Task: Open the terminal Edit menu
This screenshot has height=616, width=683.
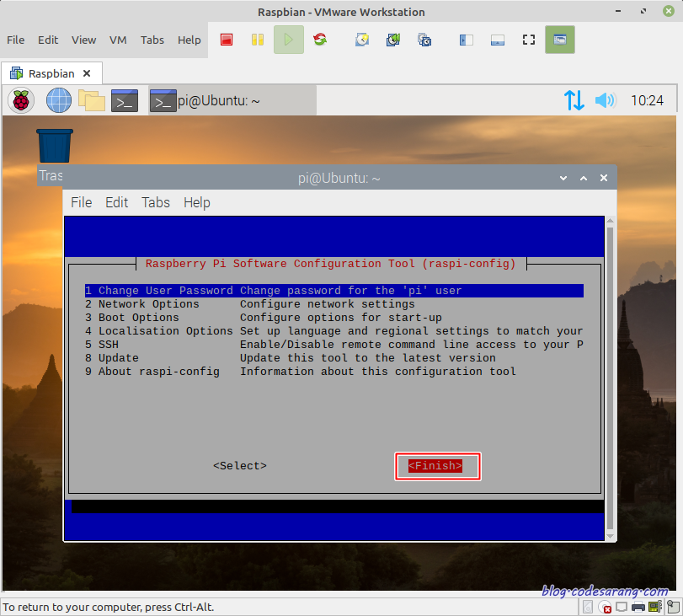Action: click(117, 203)
